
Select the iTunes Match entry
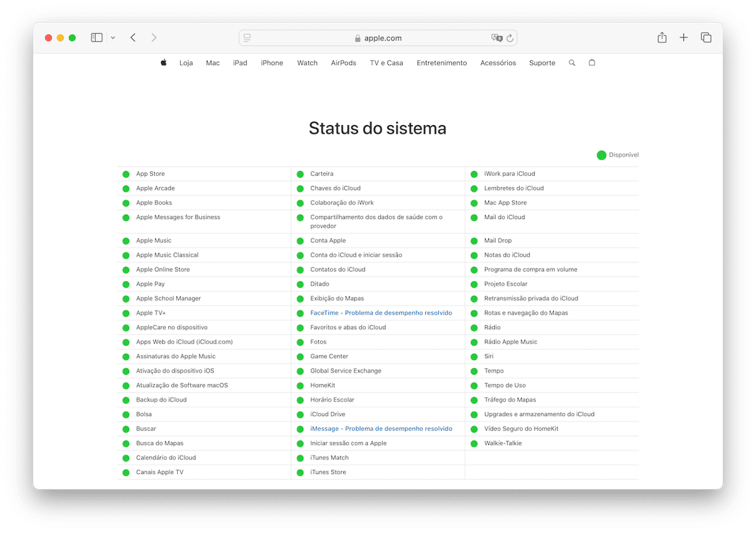tap(330, 458)
